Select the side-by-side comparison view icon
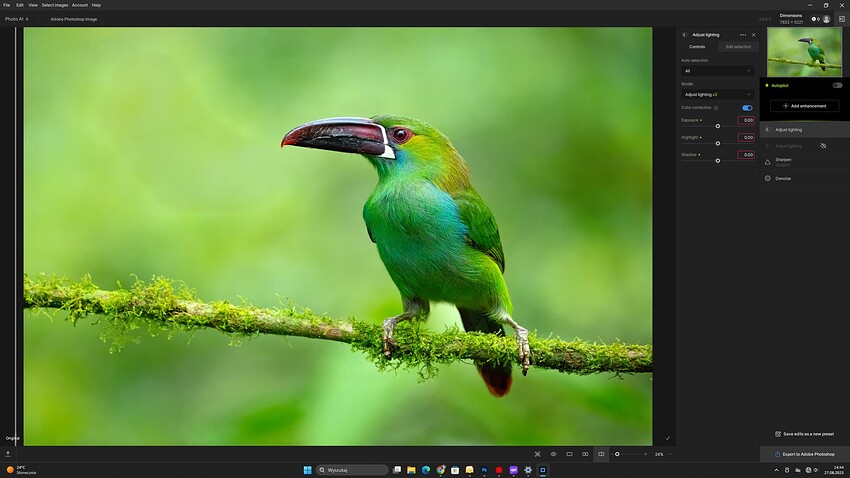 coord(585,454)
